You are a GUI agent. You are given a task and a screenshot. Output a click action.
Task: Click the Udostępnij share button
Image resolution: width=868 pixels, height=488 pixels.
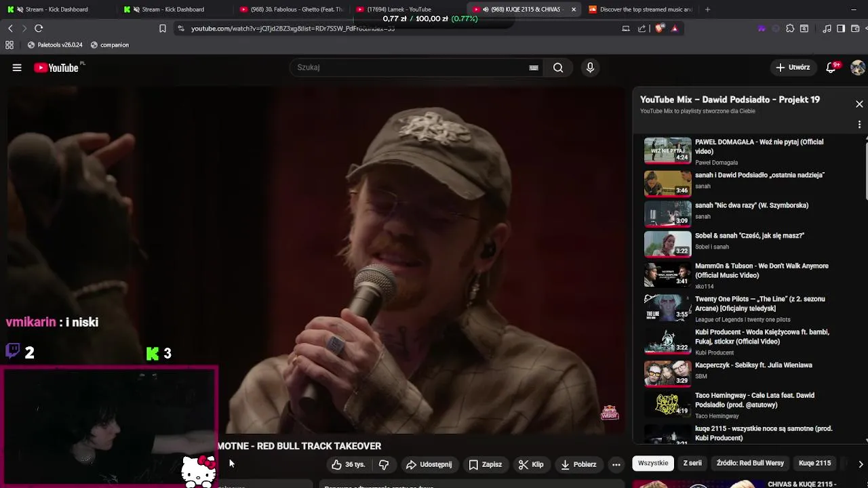(x=429, y=464)
